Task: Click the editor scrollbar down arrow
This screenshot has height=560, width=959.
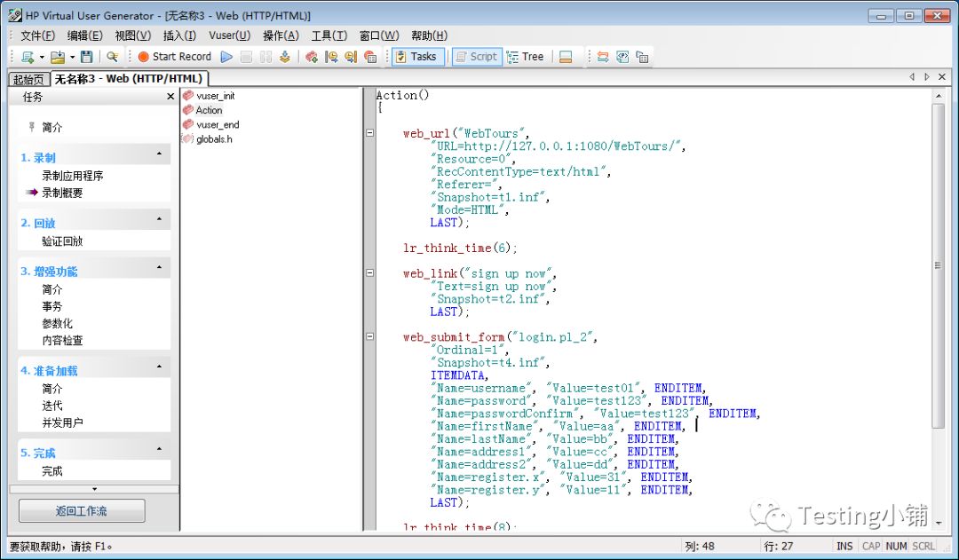Action: tap(939, 524)
